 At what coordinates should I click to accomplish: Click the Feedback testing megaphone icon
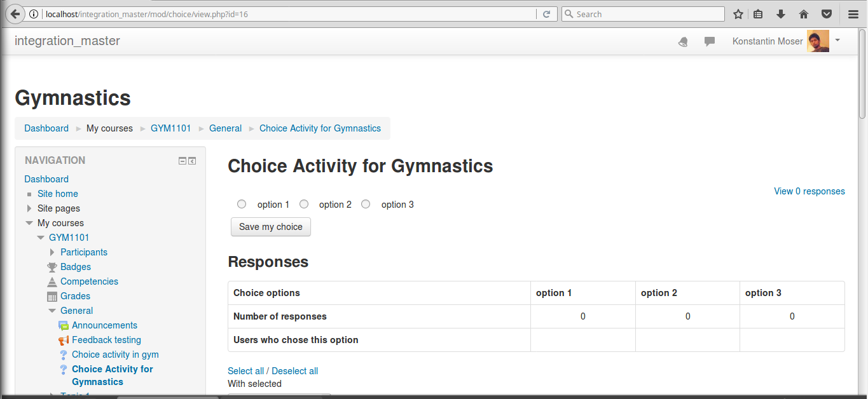64,340
